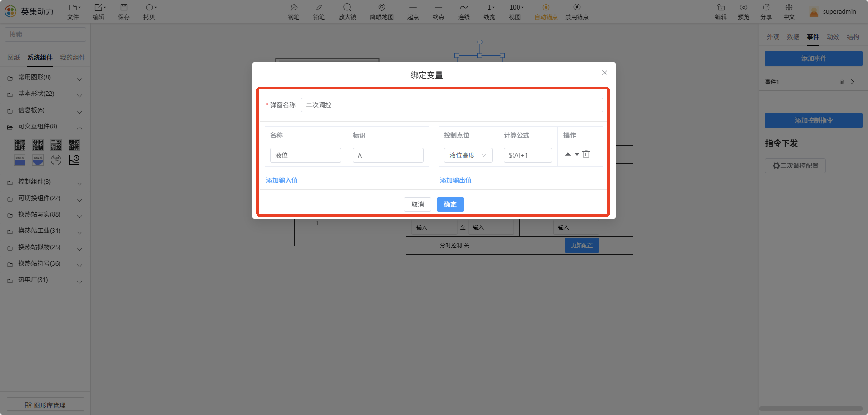Choose the 终点 line end style
This screenshot has width=868, height=415.
point(439,12)
